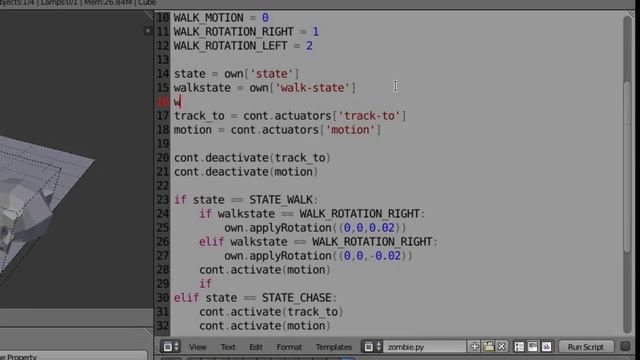
Task: Create a new text block with plus icon
Action: coord(474,347)
